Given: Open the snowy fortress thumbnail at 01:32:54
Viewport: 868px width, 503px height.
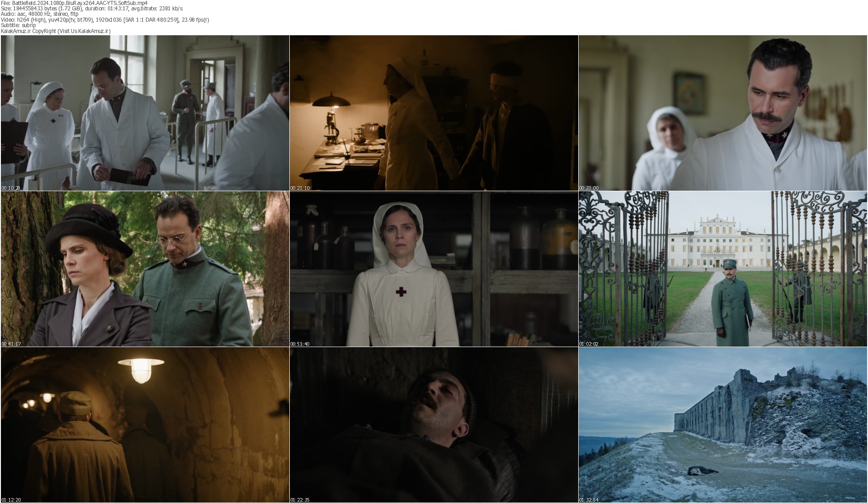Looking at the screenshot, I should tap(723, 425).
